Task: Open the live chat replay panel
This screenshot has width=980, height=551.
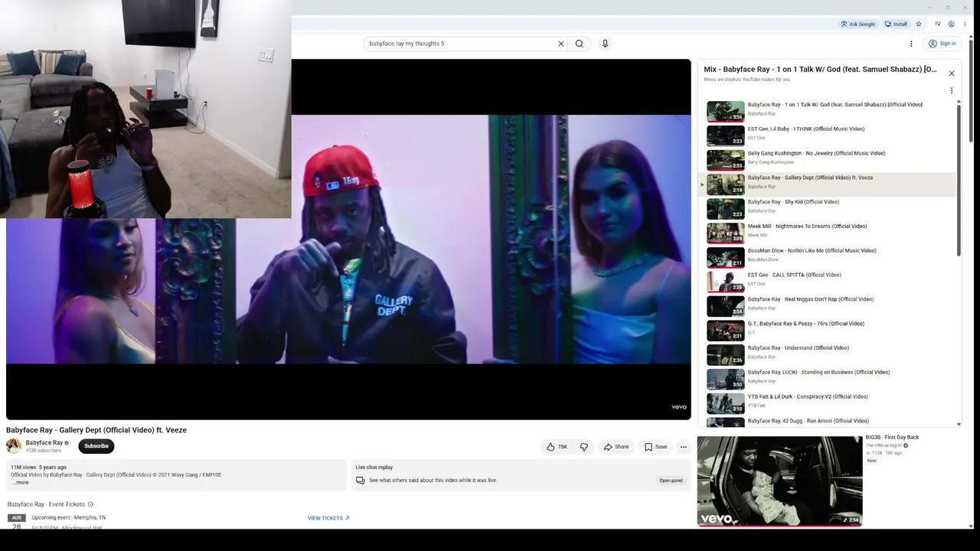Action: click(671, 481)
